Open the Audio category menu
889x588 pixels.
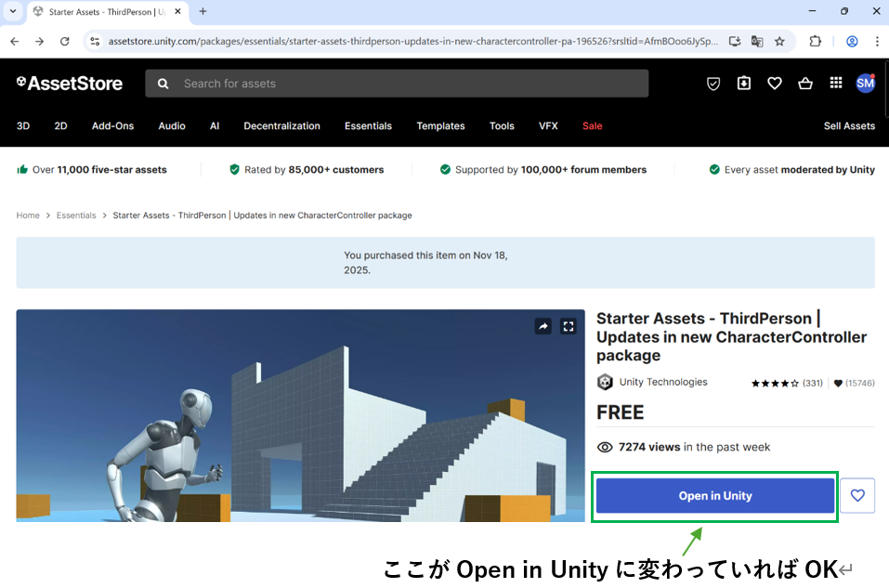point(172,126)
